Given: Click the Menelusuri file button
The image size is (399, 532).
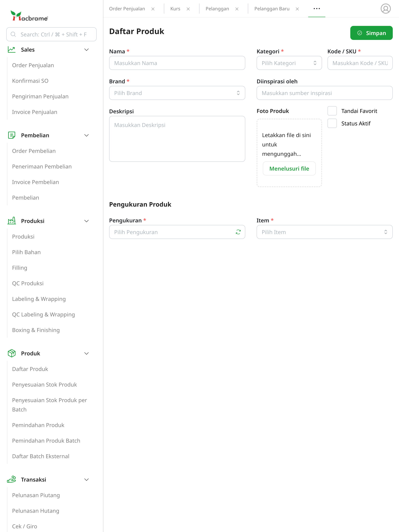Looking at the screenshot, I should click(x=289, y=169).
